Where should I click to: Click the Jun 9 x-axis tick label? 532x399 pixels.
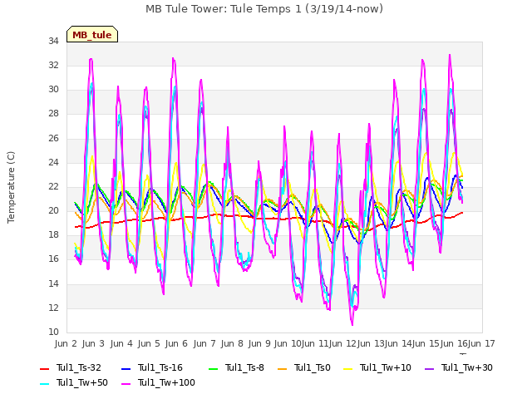(x=259, y=343)
